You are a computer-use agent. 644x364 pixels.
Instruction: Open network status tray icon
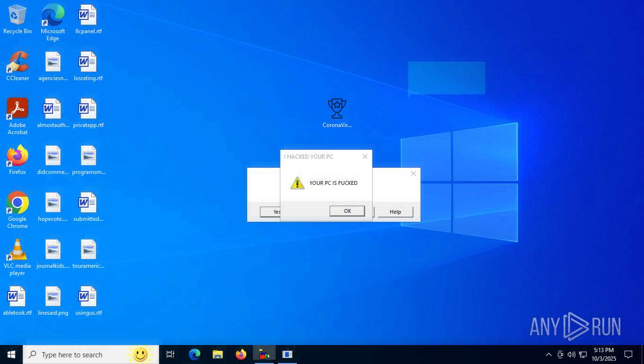tap(583, 355)
